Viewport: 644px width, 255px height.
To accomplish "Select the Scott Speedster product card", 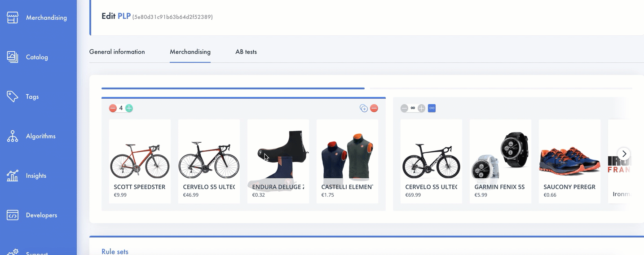I will coord(140,161).
